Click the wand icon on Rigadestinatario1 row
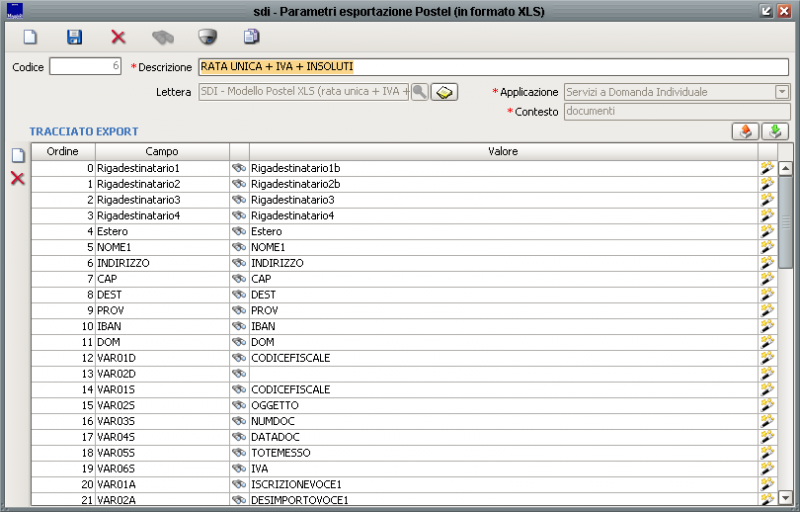 coord(767,168)
